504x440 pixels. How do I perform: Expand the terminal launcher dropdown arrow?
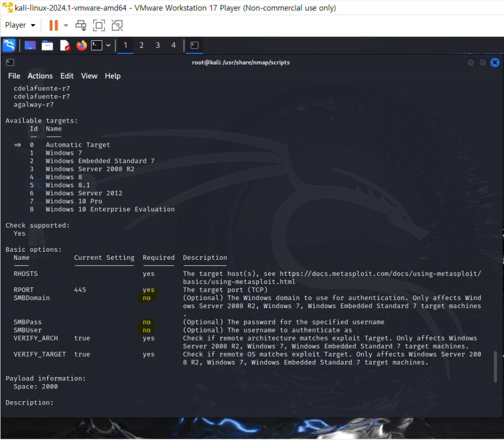(108, 45)
